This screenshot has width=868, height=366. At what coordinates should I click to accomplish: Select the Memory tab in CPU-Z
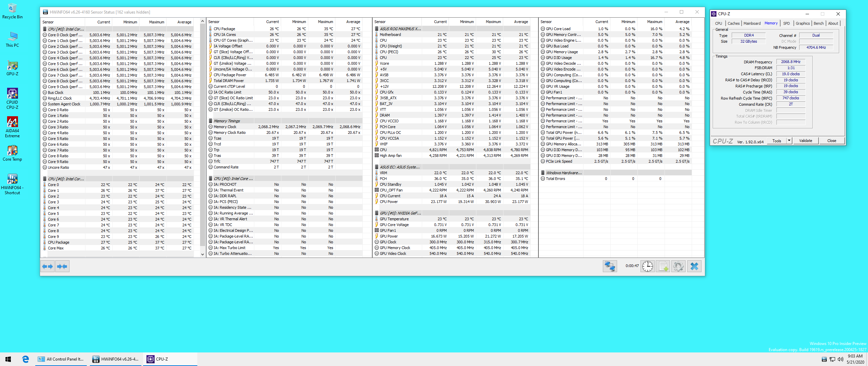pos(771,23)
